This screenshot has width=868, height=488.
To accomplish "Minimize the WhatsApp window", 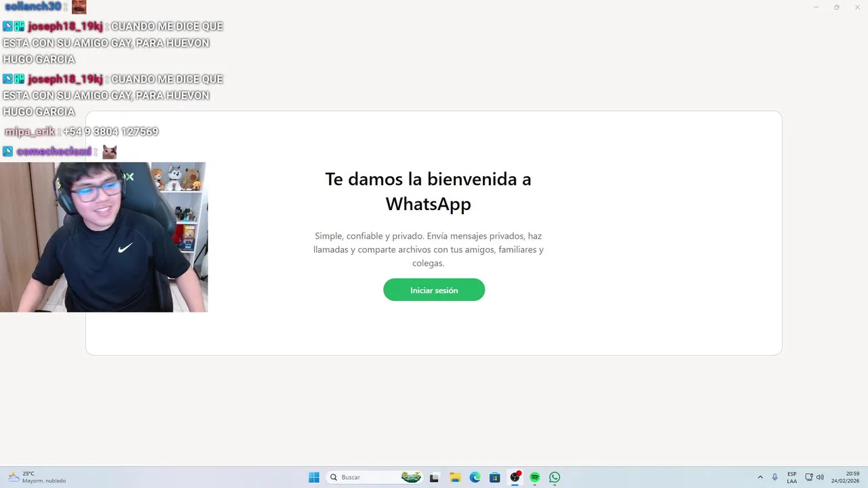I will tap(816, 7).
